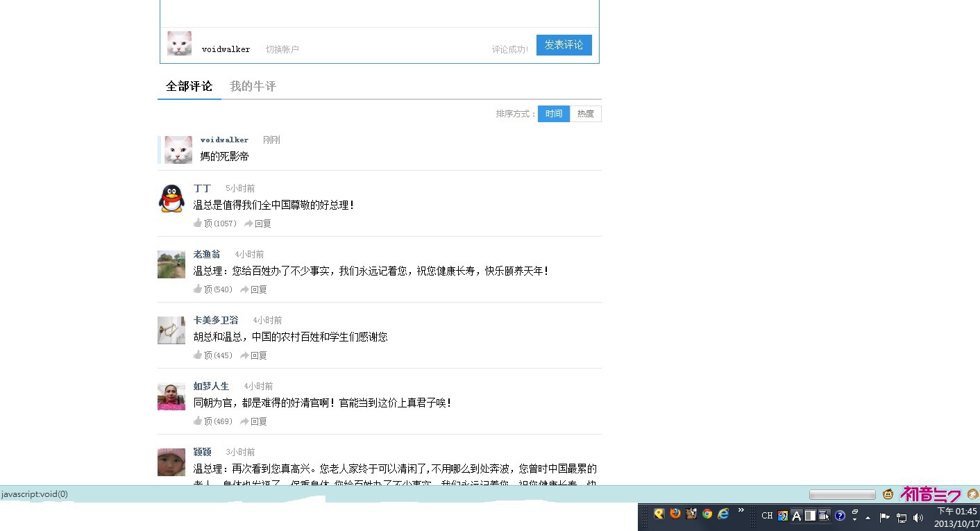Open the Action Center flag icon
980x531 pixels.
(885, 517)
